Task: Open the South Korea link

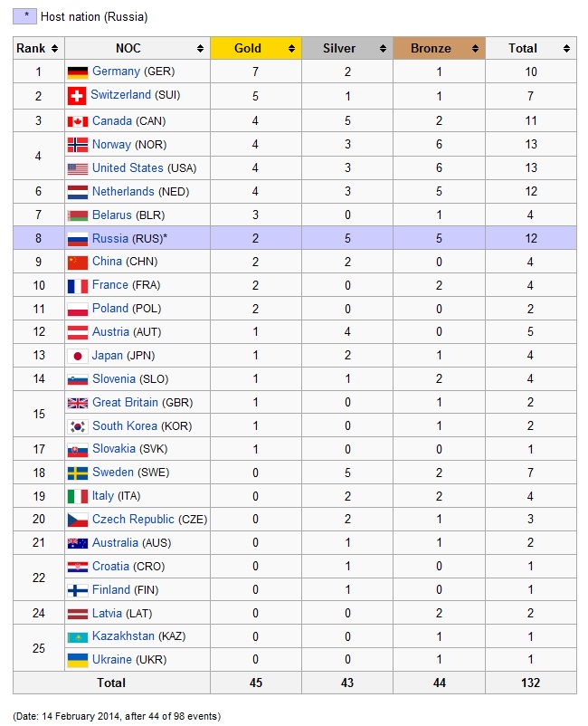Action: tap(125, 425)
